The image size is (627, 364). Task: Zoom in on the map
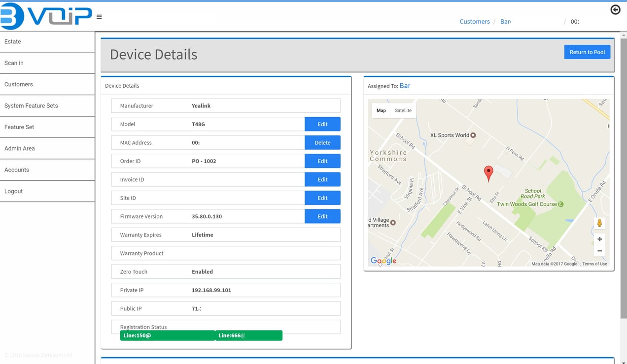coord(599,239)
